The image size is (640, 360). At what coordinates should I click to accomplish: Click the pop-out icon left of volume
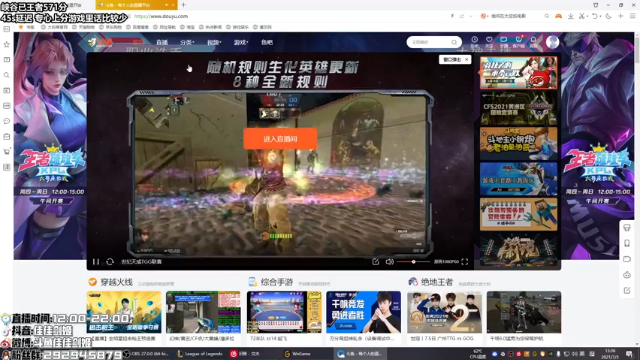click(x=376, y=262)
